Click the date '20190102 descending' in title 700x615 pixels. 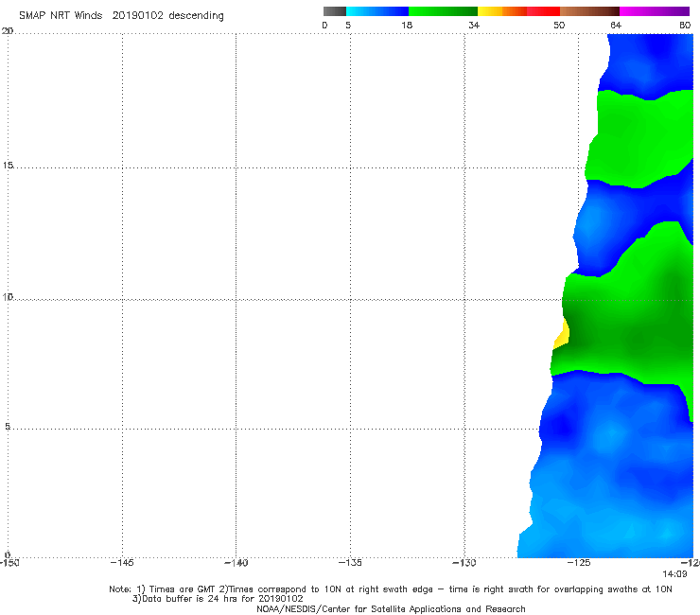click(167, 16)
